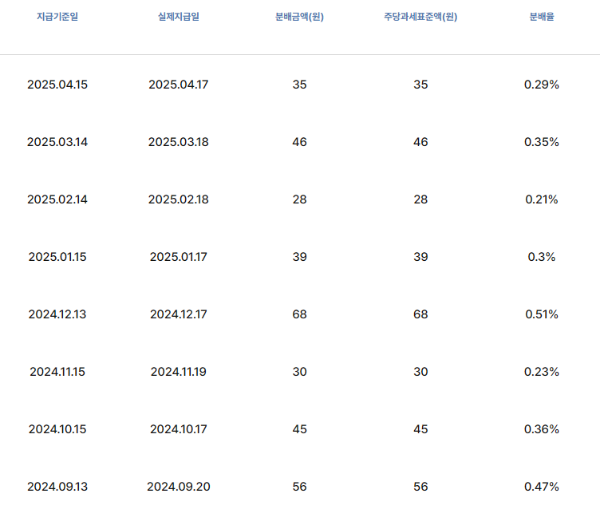The height and width of the screenshot is (509, 600).
Task: Select 35 in the 분배금액(원) column
Action: (300, 85)
